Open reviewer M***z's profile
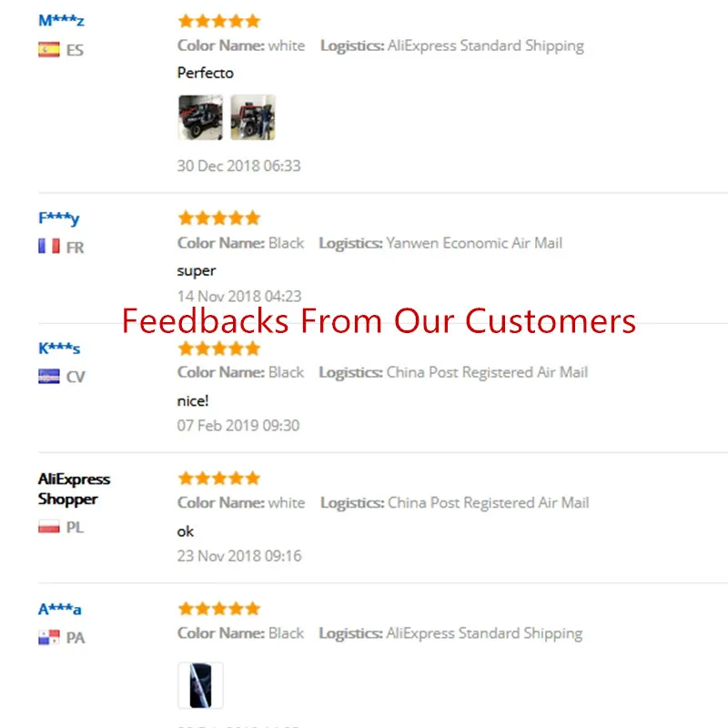Viewport: 728px width, 728px height. pyautogui.click(x=61, y=20)
